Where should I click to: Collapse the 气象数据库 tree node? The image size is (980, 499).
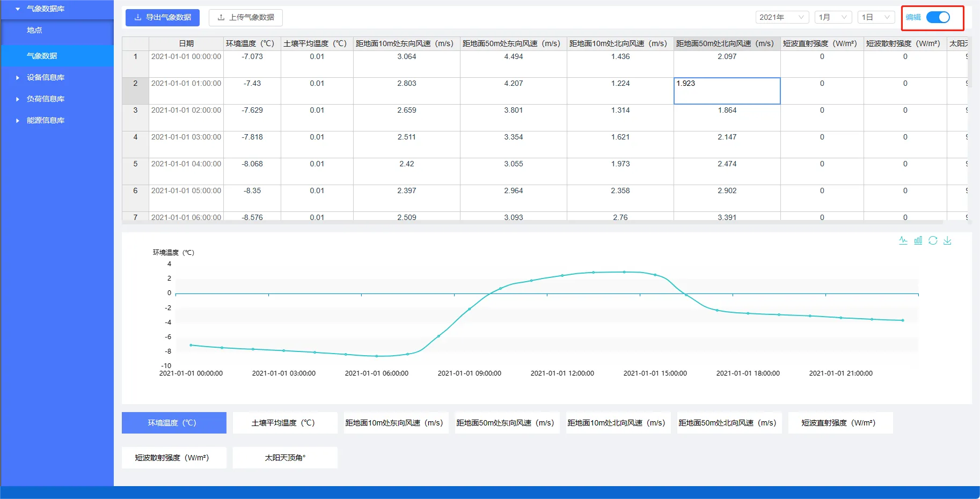point(18,9)
